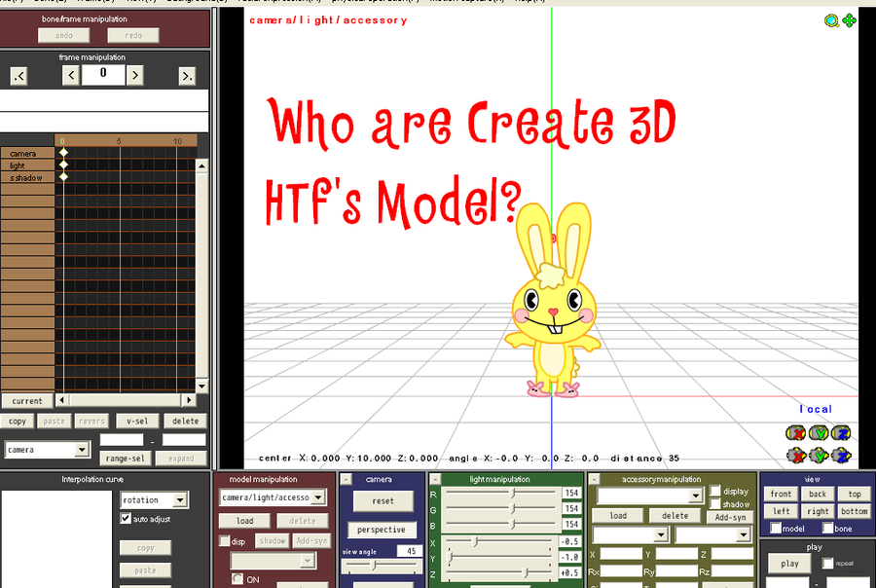Load a model with model manipulation load
The height and width of the screenshot is (588, 876).
click(x=244, y=521)
